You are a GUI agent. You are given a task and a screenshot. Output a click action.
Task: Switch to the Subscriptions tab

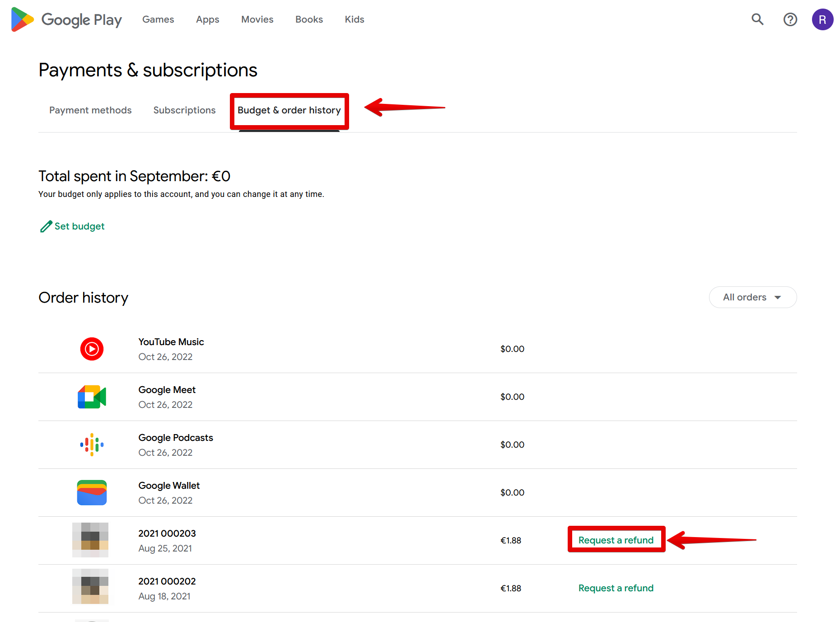(184, 110)
